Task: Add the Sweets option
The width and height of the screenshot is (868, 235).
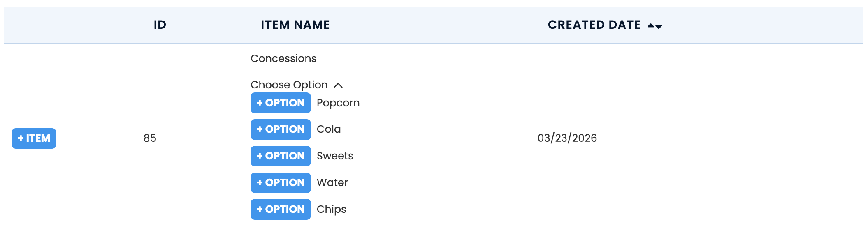Action: tap(281, 156)
